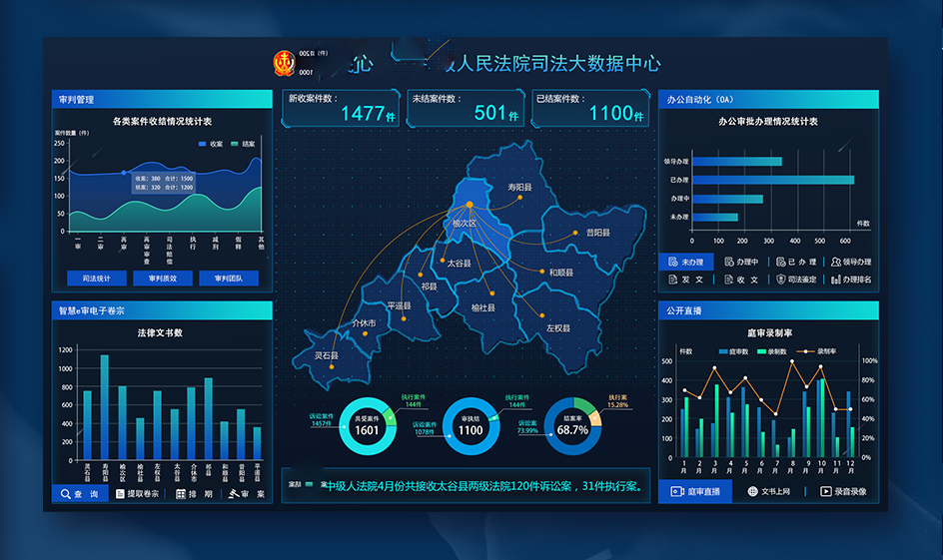943x560 pixels.
Task: Toggle 收案 series in chart legend
Action: coord(203,144)
